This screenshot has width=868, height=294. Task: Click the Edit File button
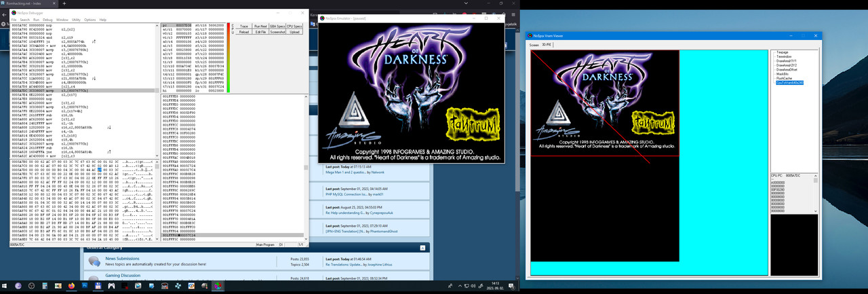point(260,32)
